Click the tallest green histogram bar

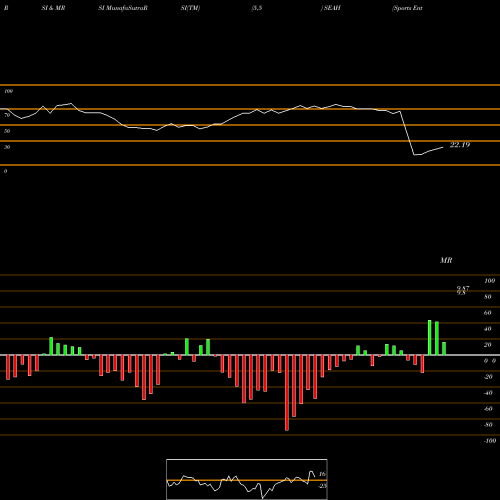430,337
